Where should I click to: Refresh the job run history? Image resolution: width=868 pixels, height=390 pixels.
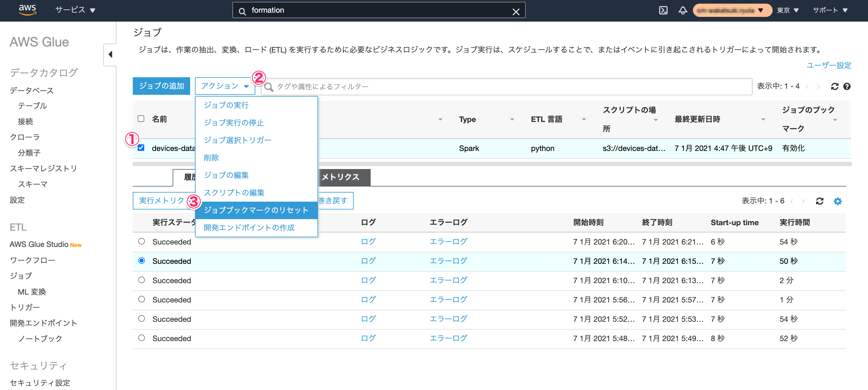(819, 201)
